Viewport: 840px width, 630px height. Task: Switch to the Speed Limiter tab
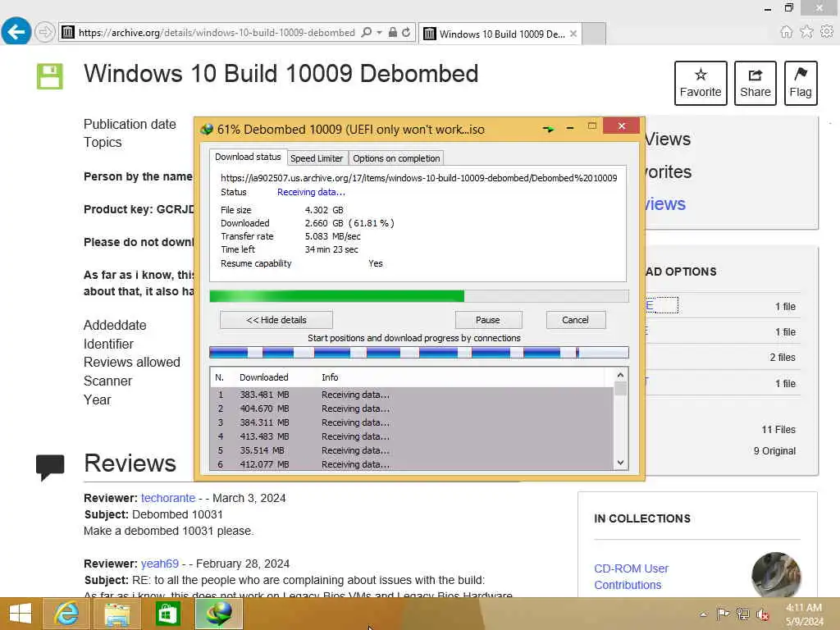tap(317, 158)
